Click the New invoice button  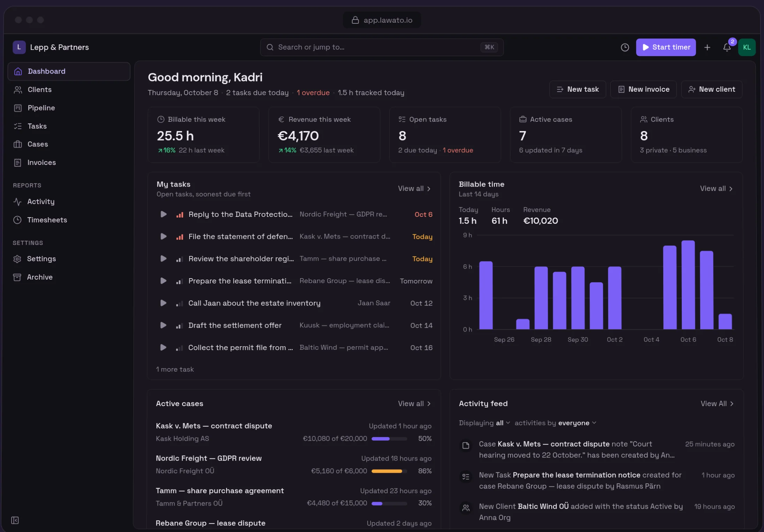click(643, 89)
